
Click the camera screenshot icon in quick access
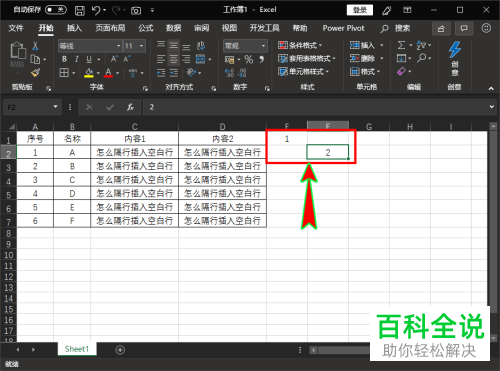[x=136, y=11]
